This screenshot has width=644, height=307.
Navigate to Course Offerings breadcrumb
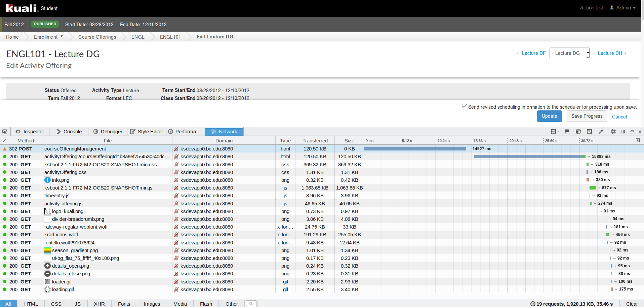97,37
